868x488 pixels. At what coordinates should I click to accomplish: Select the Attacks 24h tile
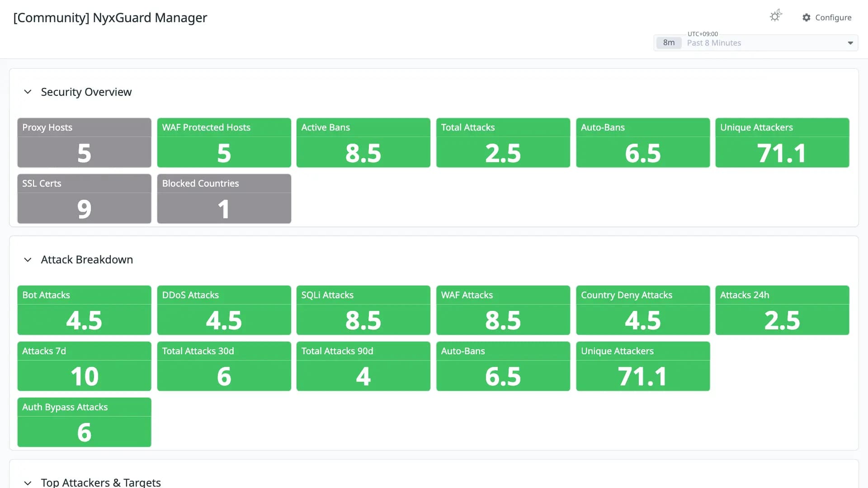click(782, 310)
